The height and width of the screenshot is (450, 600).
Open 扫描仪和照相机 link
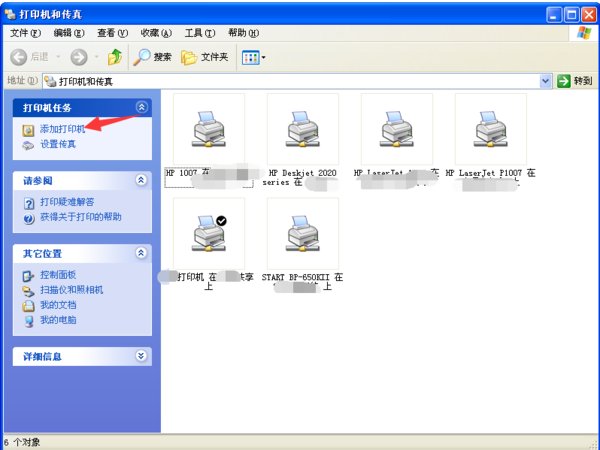(72, 290)
